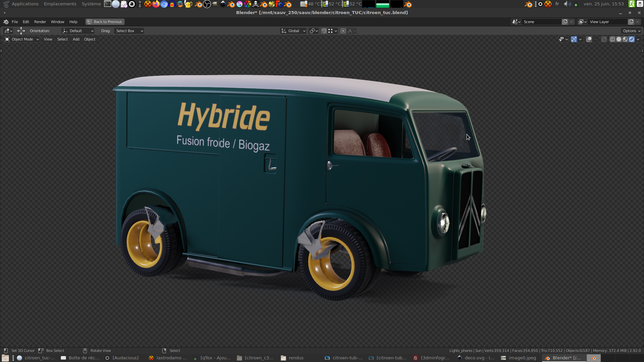Click the date and time clock
The width and height of the screenshot is (644, 362).
tap(604, 4)
